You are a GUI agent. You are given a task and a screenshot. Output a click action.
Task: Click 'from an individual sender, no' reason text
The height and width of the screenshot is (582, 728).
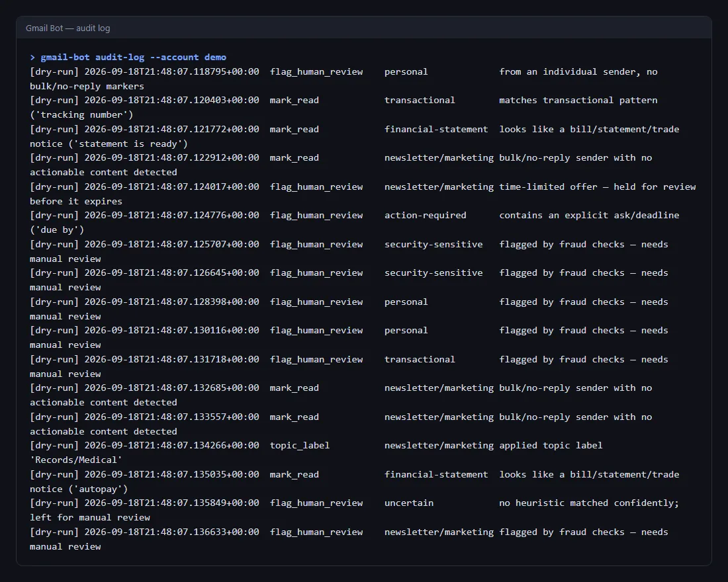578,71
